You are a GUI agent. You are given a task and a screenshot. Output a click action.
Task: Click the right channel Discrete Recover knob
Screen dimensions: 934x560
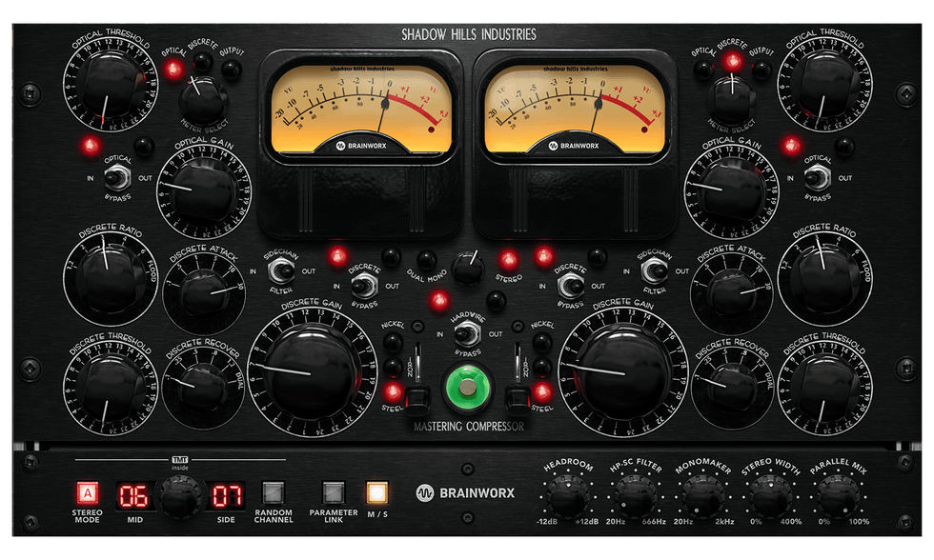(732, 388)
